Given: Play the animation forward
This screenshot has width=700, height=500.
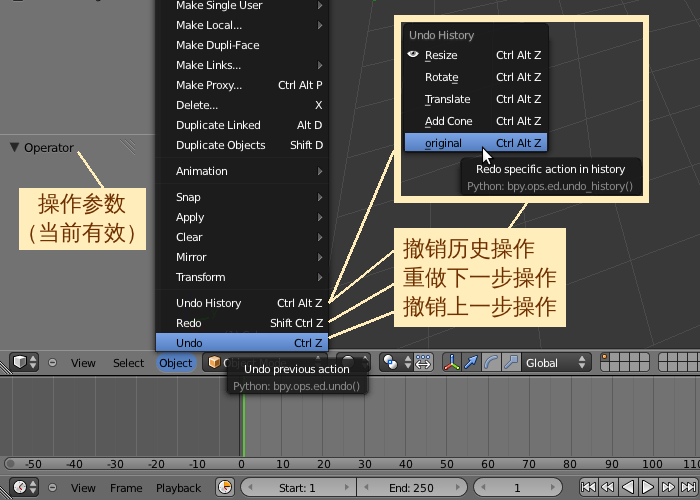Looking at the screenshot, I should [x=647, y=488].
